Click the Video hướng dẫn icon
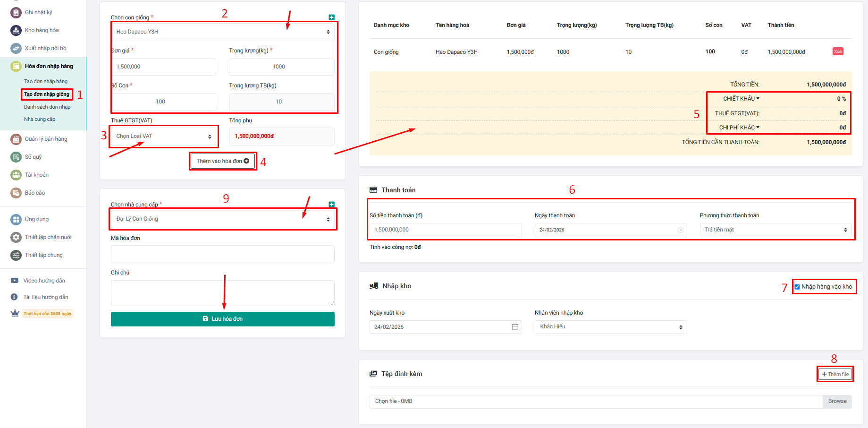 [x=15, y=281]
